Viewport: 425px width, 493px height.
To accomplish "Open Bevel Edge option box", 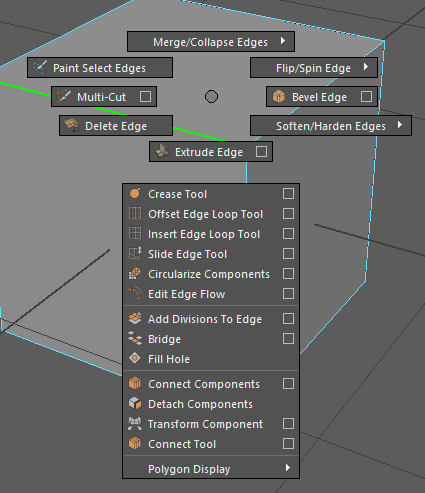I will coord(366,97).
